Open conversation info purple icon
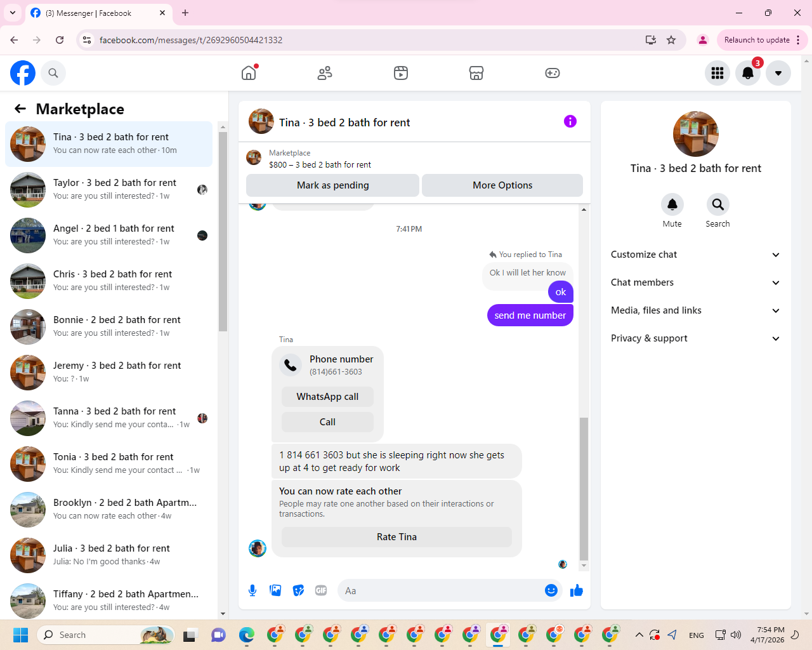This screenshot has height=650, width=812. (570, 121)
